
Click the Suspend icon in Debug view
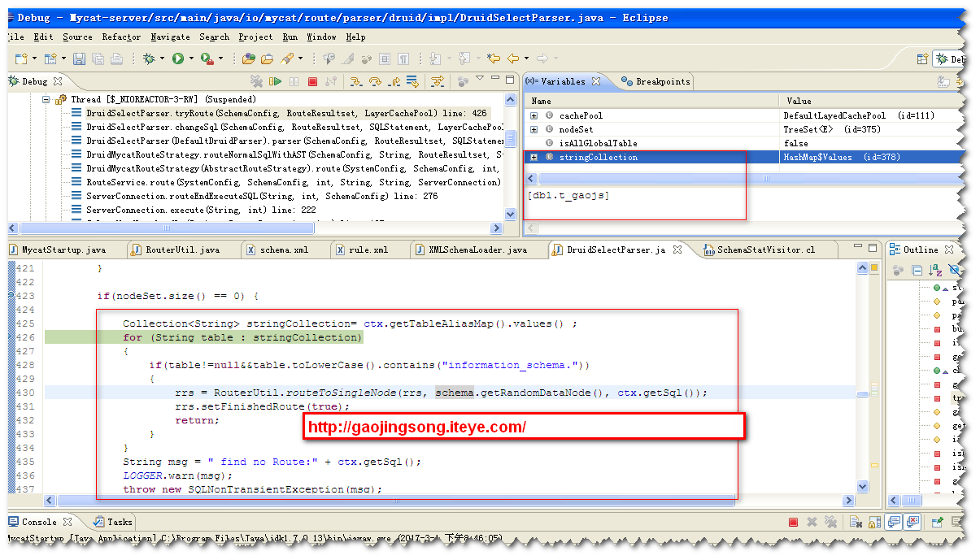294,81
